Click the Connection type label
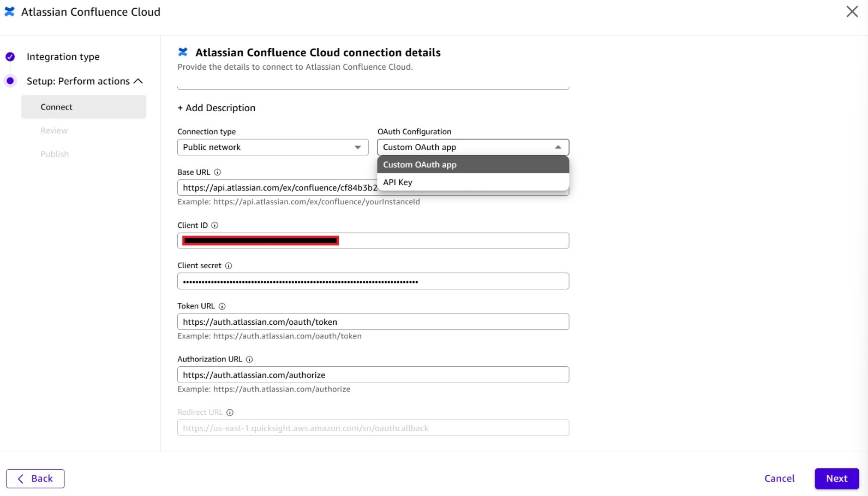Image resolution: width=868 pixels, height=496 pixels. coord(207,131)
